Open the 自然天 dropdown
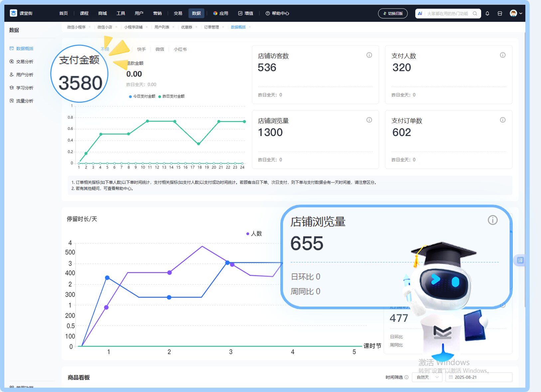Screen dimensions: 541x392 [x=427, y=377]
